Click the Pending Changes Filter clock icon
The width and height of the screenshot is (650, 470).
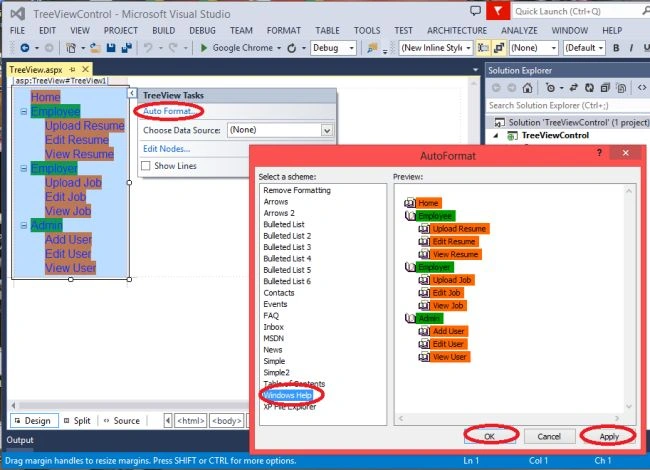coord(550,88)
